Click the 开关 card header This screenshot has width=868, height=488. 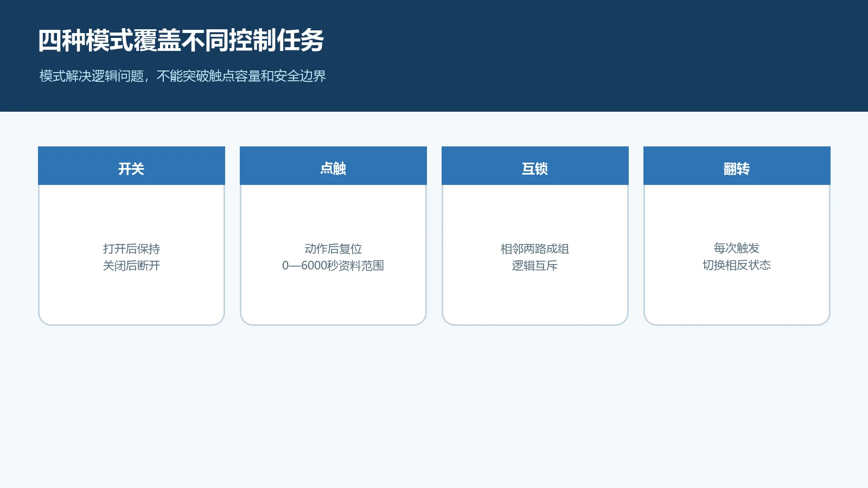[131, 166]
